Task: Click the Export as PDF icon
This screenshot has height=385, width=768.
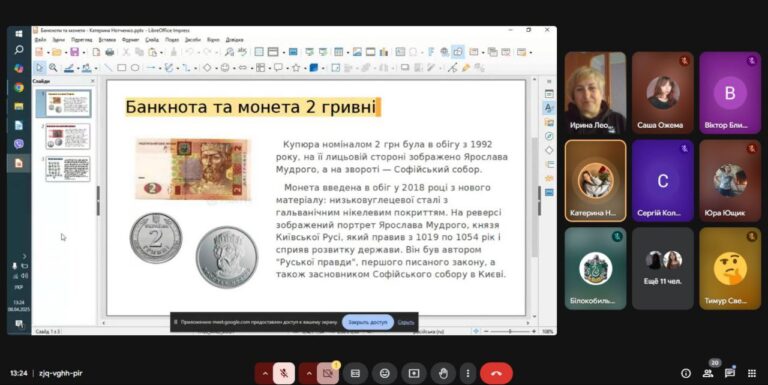Action: [x=96, y=52]
